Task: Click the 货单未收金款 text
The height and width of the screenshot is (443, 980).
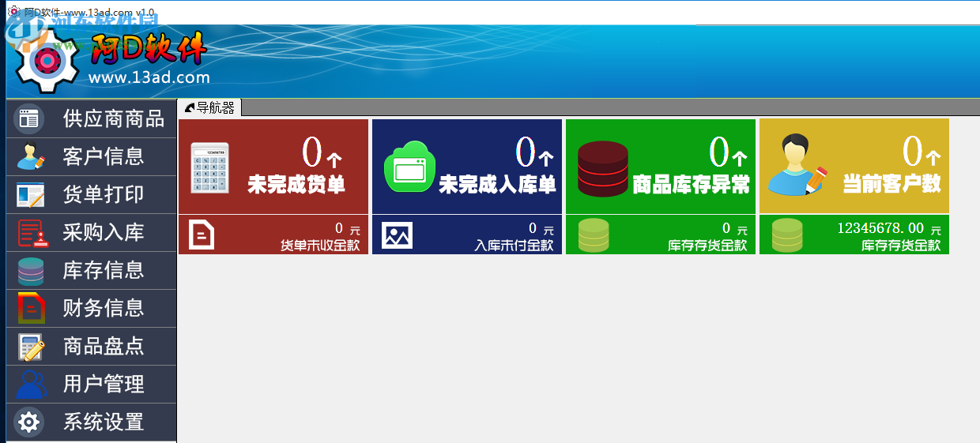Action: point(320,246)
